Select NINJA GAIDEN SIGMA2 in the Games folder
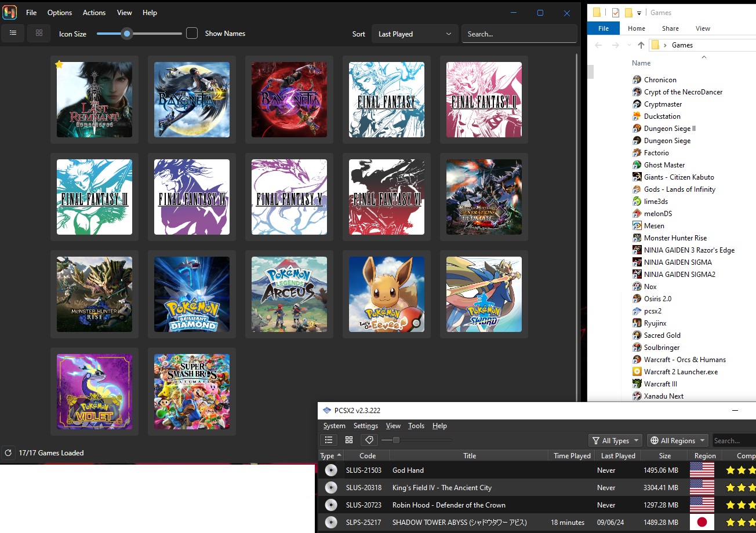The width and height of the screenshot is (756, 533). [x=679, y=275]
